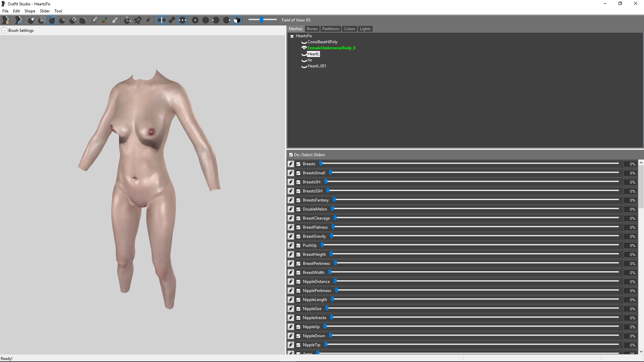Activate the Transform tool with axis arrows
The height and width of the screenshot is (362, 644).
pyautogui.click(x=127, y=20)
